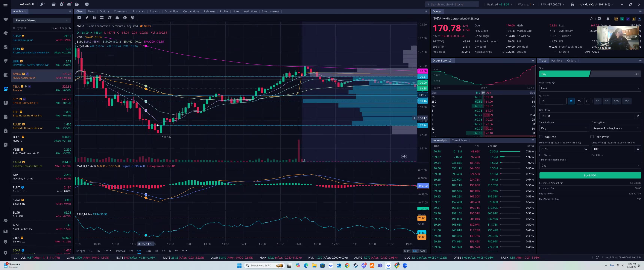
Task: Open the candlestick chart type selector
Action: [x=94, y=18]
